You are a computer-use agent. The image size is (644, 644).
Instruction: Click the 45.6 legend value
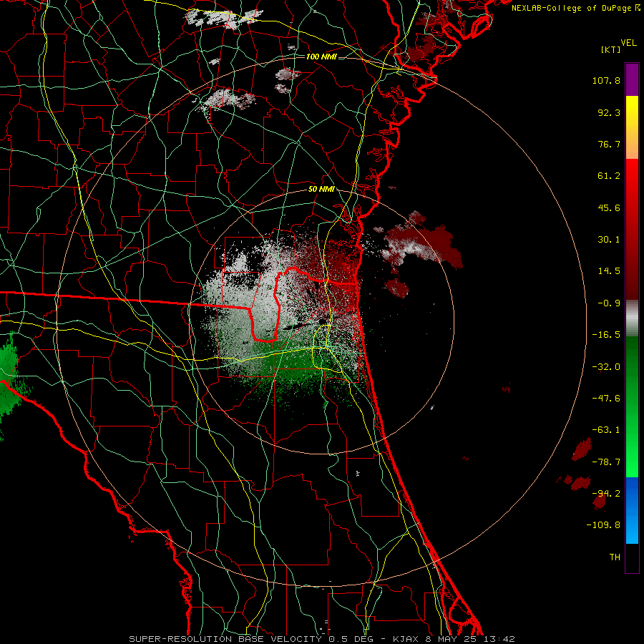(609, 208)
